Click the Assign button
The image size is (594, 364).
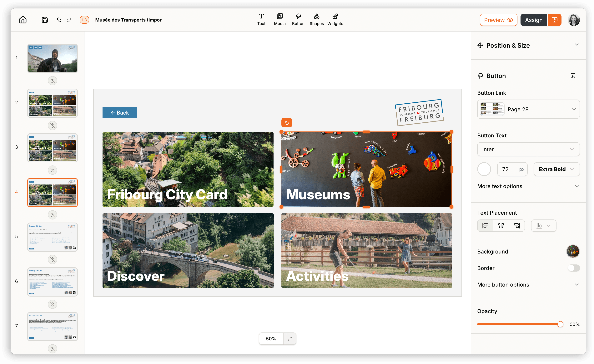[534, 20]
